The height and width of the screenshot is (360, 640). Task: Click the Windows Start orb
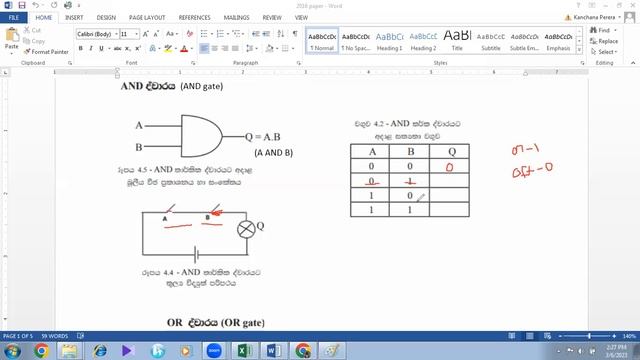(12, 351)
